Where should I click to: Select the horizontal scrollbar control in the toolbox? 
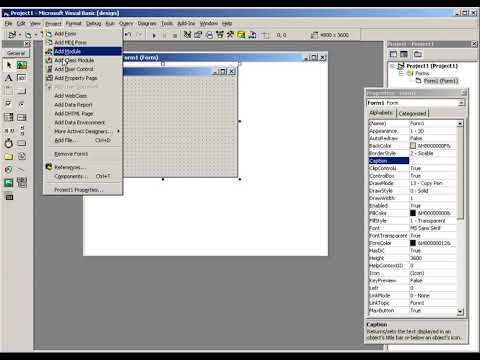point(9,130)
